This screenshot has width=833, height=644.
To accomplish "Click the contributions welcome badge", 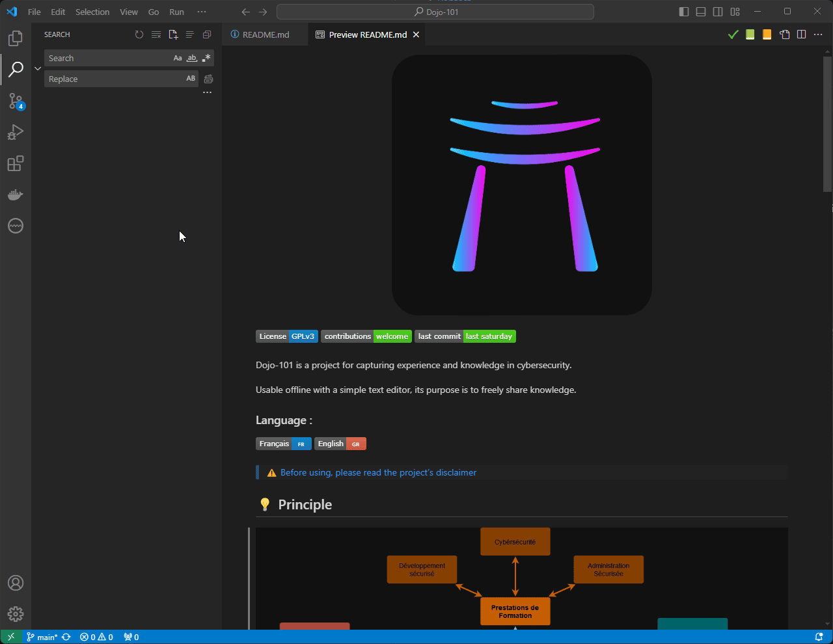I will (366, 336).
